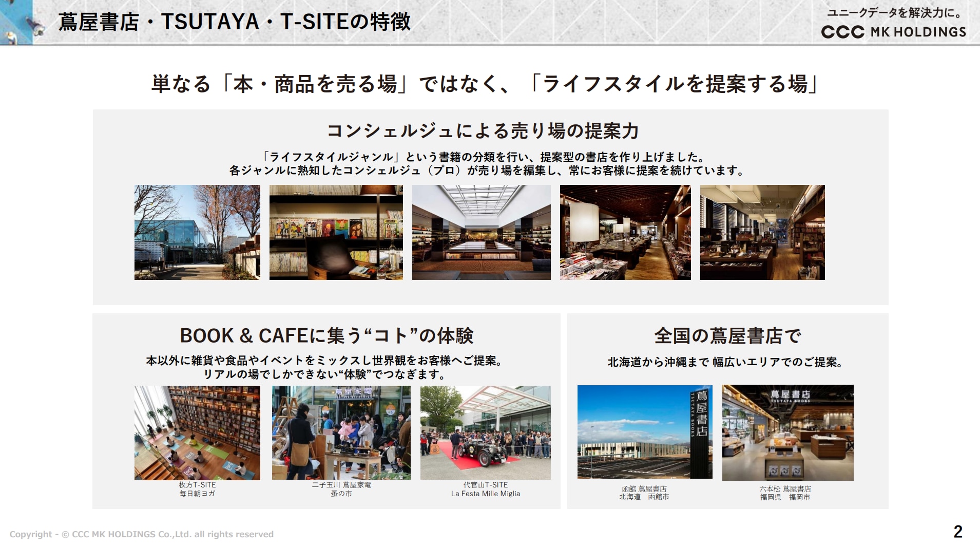Click the caption 蚤の市

click(341, 494)
